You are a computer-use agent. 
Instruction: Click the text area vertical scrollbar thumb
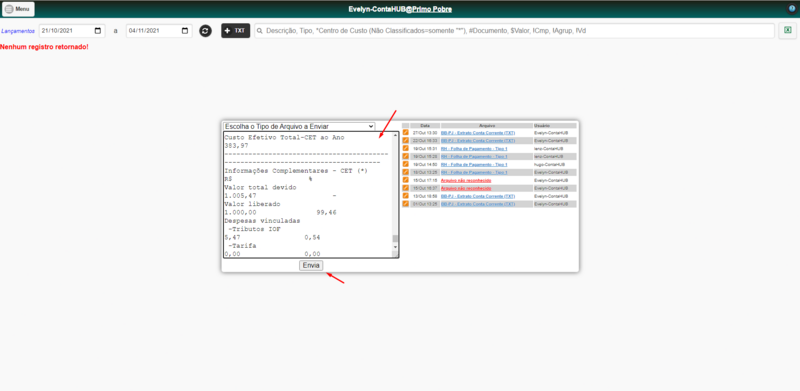point(395,238)
